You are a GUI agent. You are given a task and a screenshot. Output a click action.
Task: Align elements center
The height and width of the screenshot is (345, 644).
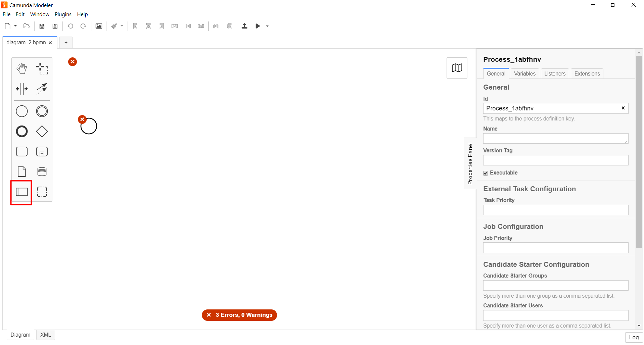[148, 26]
